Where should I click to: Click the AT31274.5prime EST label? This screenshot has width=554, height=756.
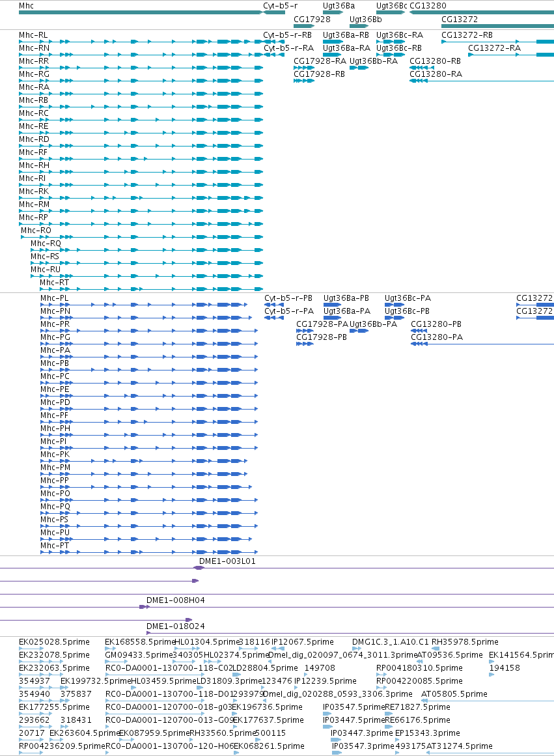[460, 746]
